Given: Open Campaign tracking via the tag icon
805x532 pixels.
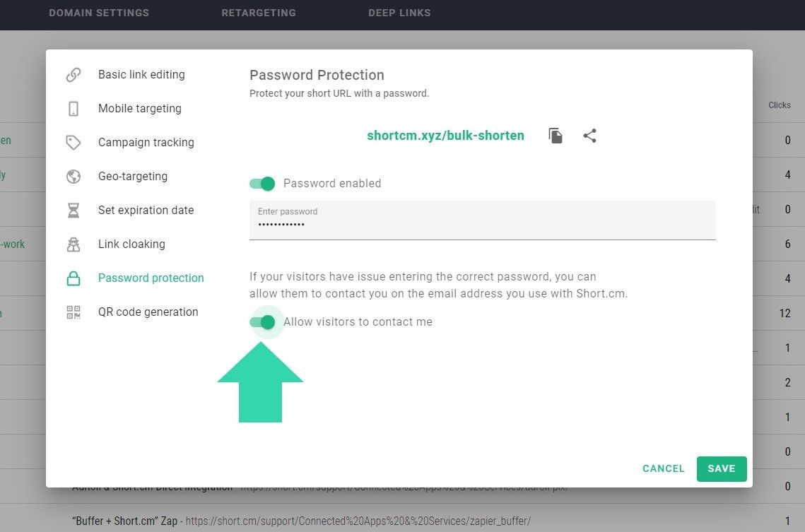Looking at the screenshot, I should coord(74,142).
